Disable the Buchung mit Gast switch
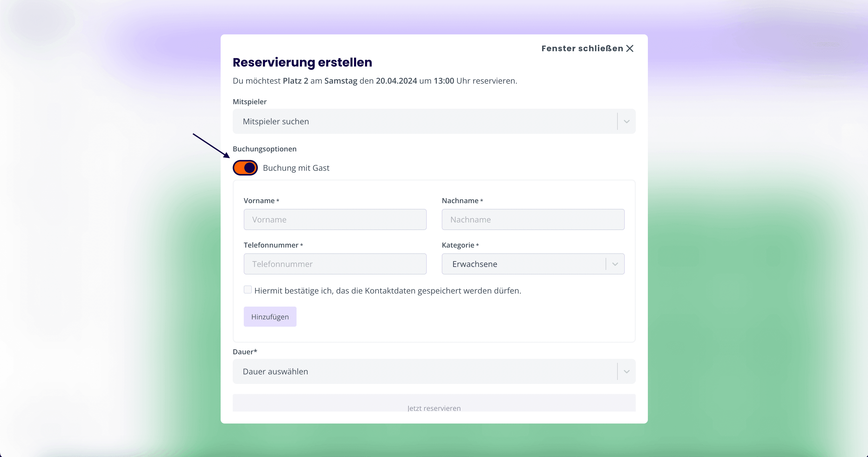This screenshot has width=868, height=457. (245, 168)
